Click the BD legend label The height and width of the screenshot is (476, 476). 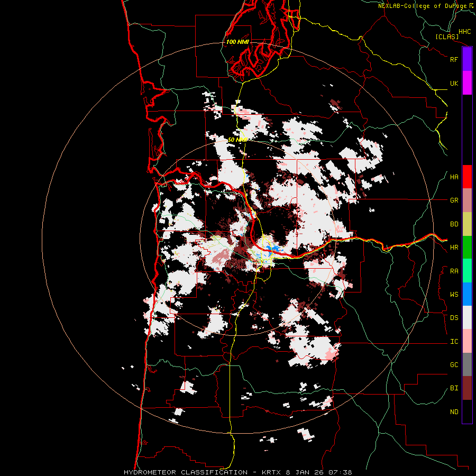(x=454, y=224)
